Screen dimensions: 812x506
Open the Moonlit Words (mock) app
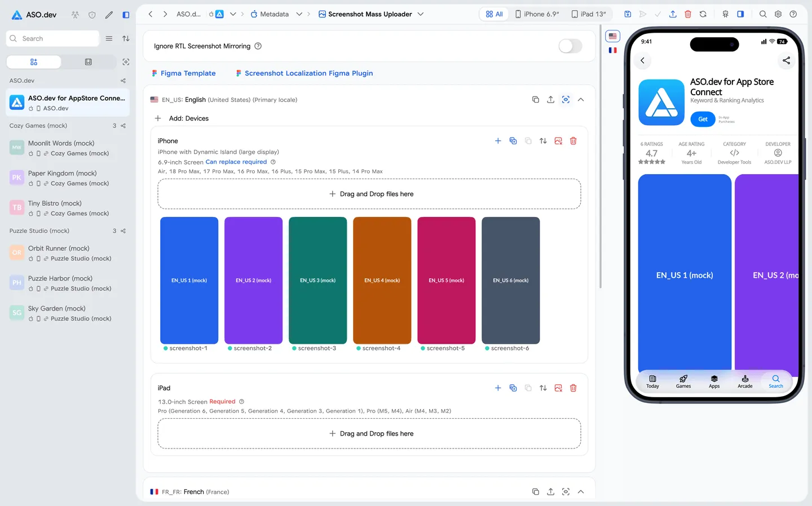coord(68,148)
